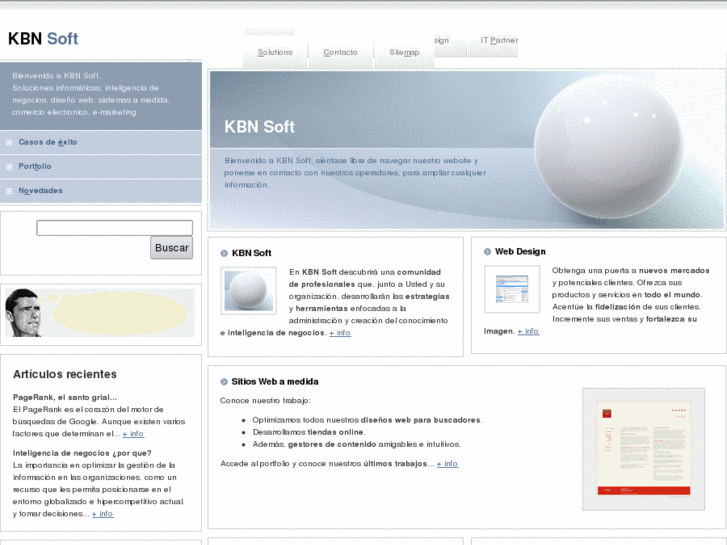Click the KBN Soft section bullet icon
Screen dimensions: 727x545
tap(224, 253)
